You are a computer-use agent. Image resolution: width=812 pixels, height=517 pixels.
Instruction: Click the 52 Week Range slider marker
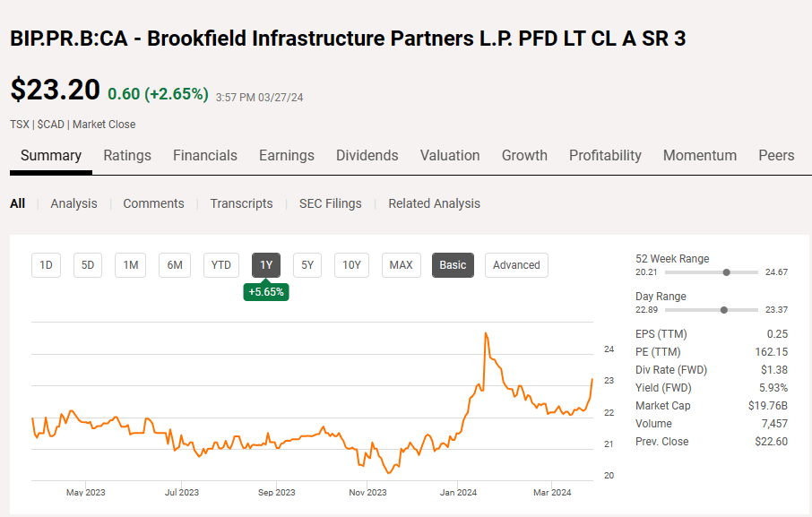pyautogui.click(x=727, y=272)
